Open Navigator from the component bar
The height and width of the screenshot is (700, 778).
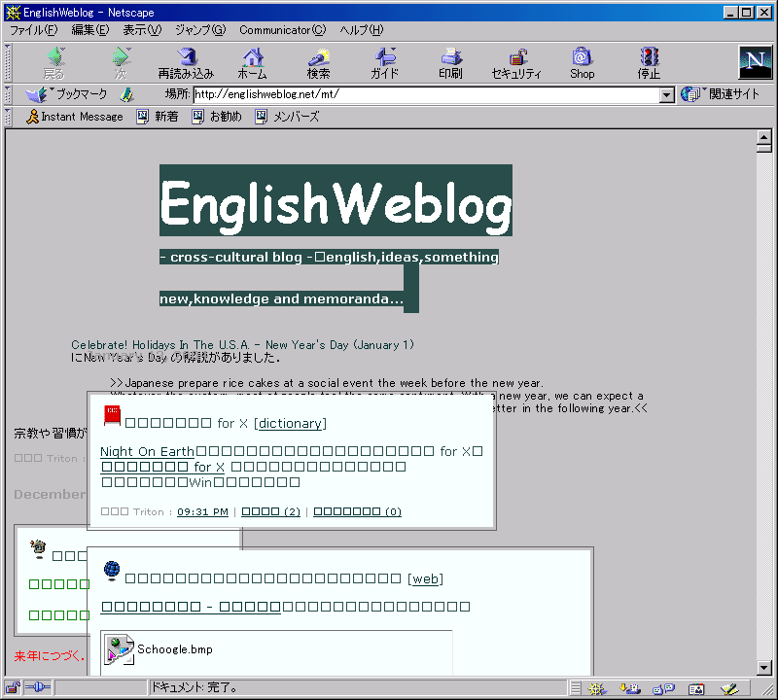[597, 688]
